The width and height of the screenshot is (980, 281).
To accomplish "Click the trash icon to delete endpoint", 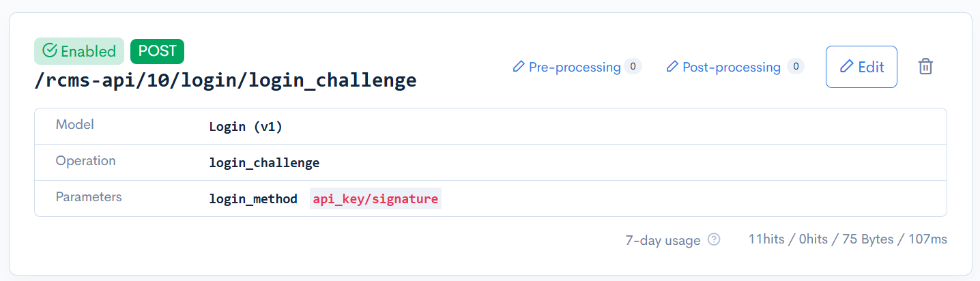I will (925, 67).
